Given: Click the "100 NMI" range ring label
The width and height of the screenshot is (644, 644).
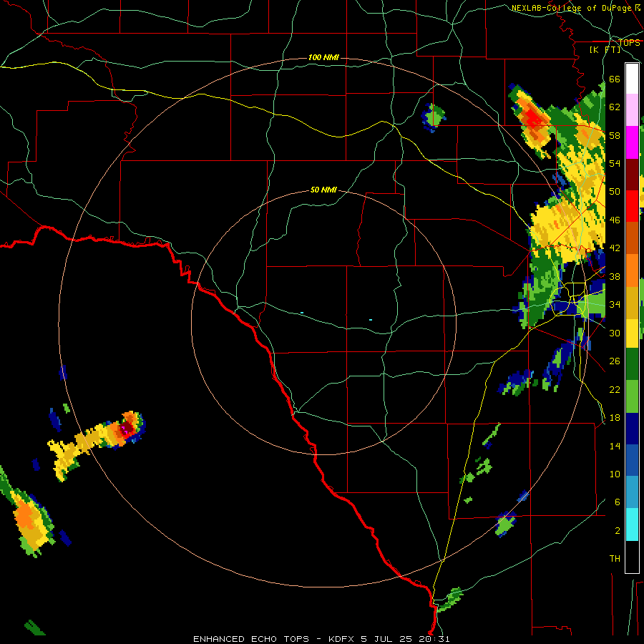Looking at the screenshot, I should point(323,57).
